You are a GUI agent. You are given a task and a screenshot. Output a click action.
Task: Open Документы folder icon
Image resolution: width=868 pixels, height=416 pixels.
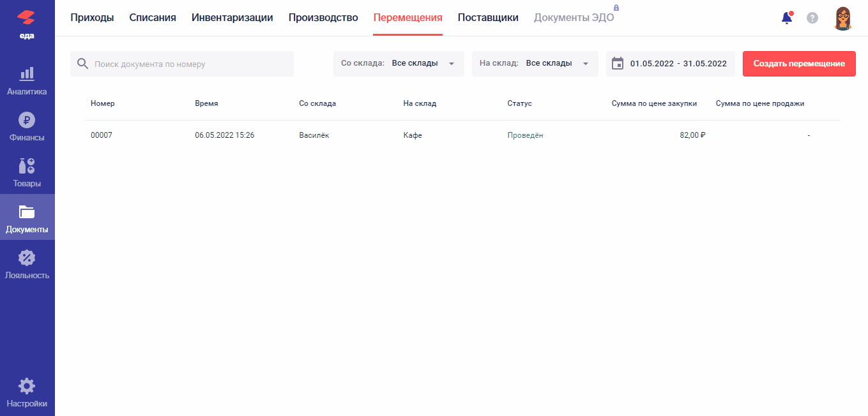click(x=27, y=212)
